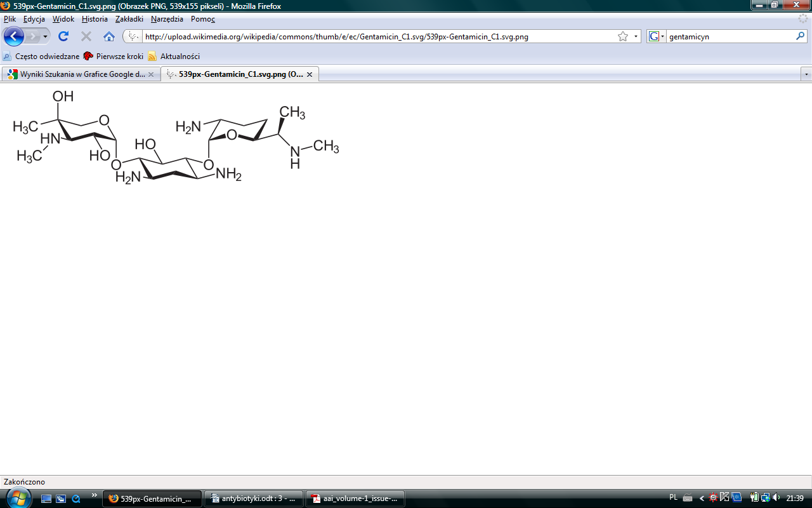Go to the Home page icon
Image resolution: width=812 pixels, height=508 pixels.
click(109, 36)
